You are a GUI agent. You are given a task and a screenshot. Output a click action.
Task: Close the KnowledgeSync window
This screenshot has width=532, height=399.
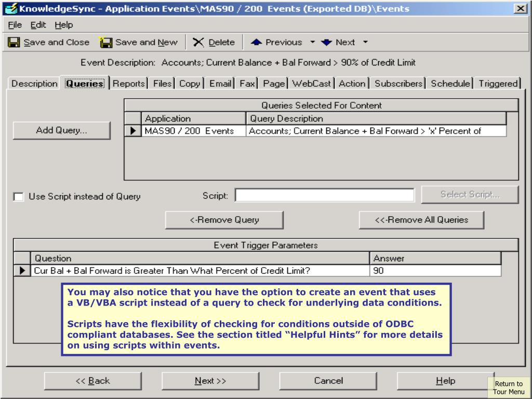point(521,8)
